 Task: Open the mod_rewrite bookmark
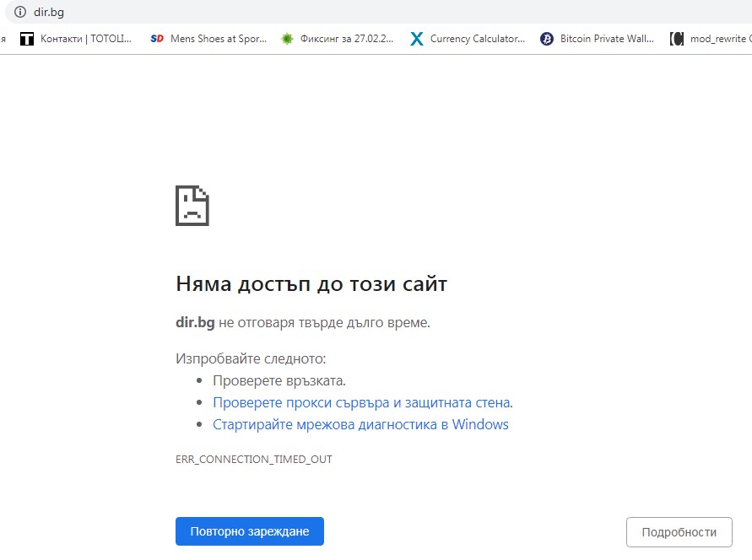pos(718,39)
